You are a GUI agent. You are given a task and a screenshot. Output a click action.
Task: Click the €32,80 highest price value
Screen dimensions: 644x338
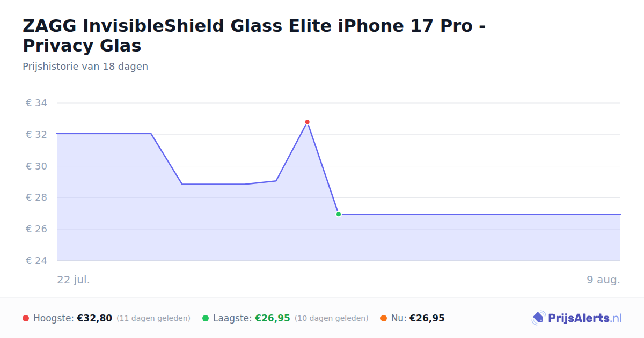point(94,318)
